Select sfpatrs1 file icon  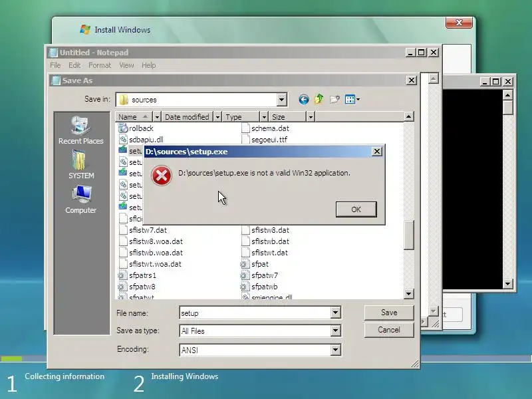[122, 275]
